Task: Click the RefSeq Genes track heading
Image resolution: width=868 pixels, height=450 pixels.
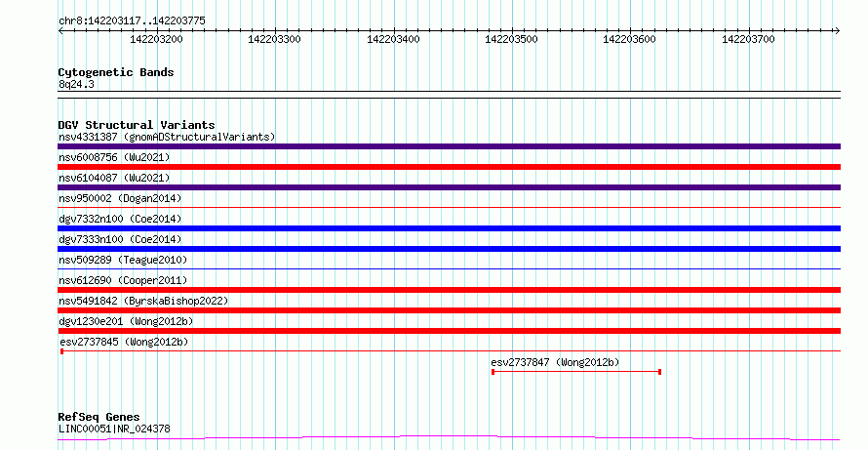Action: click(99, 417)
